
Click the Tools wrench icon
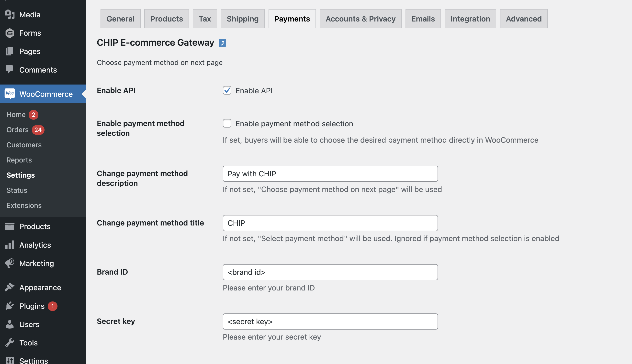10,343
